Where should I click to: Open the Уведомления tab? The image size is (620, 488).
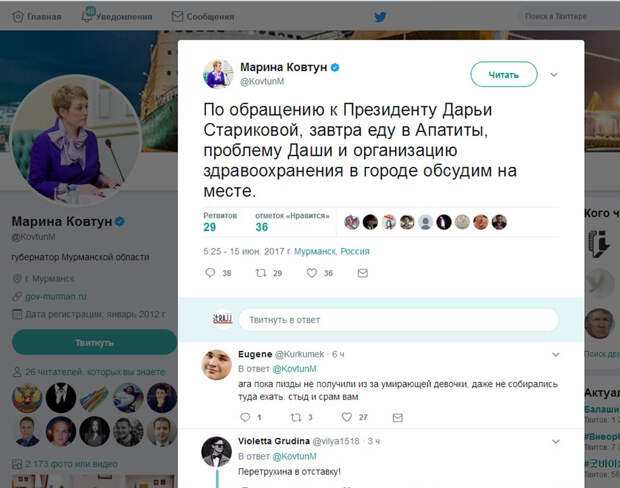pyautogui.click(x=117, y=16)
